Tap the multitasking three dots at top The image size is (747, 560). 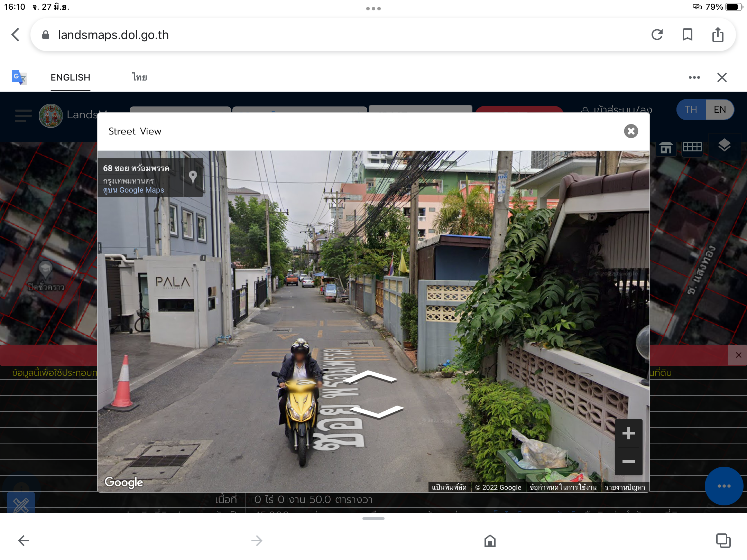(373, 9)
